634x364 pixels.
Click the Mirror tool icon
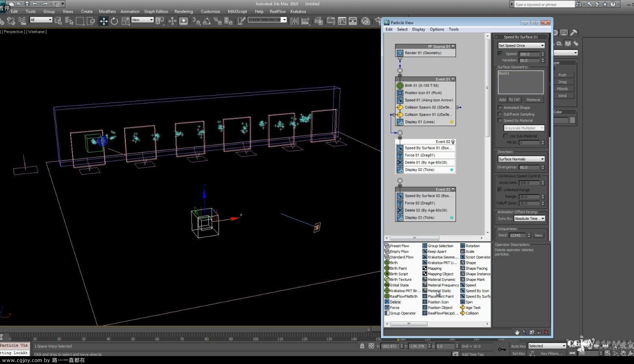pos(294,21)
